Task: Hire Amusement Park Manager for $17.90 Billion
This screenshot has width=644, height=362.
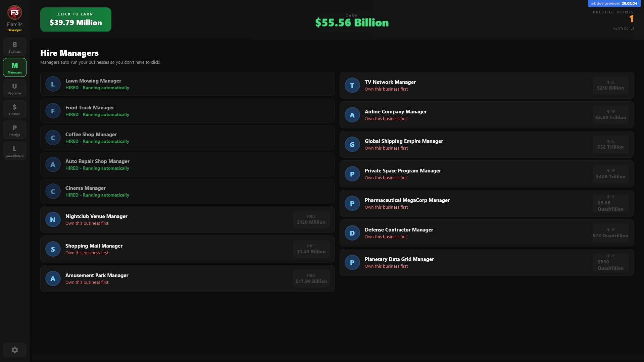Action: tap(311, 278)
